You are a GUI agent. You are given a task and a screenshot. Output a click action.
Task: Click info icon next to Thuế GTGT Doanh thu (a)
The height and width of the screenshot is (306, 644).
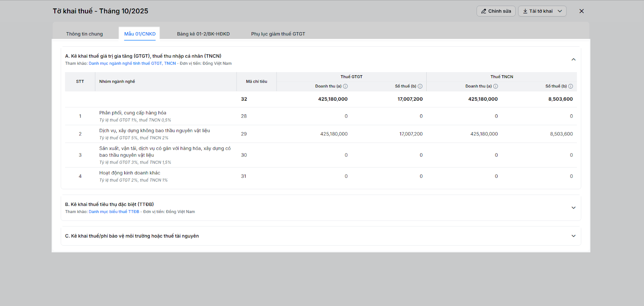tap(345, 86)
